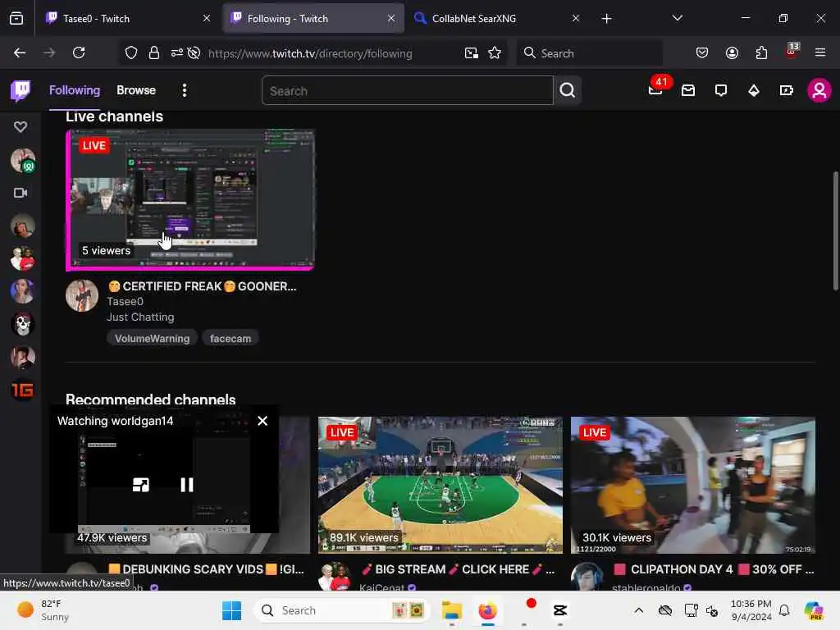Viewport: 840px width, 630px height.
Task: Open the basketball stream with 89.1K viewers
Action: 441,485
